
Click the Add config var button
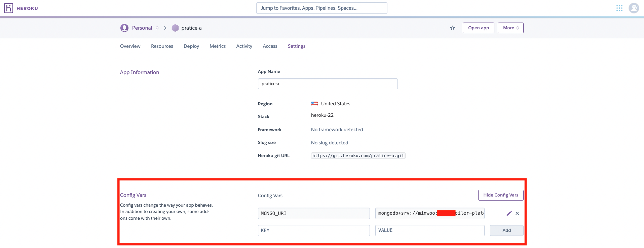pyautogui.click(x=506, y=231)
